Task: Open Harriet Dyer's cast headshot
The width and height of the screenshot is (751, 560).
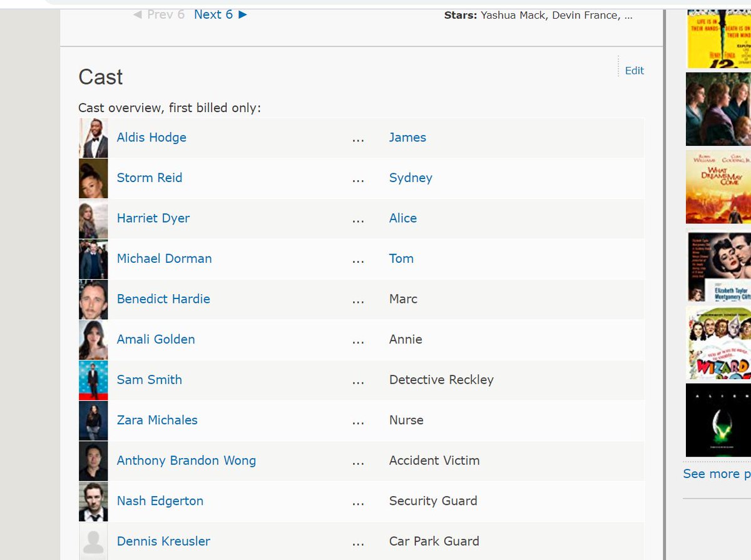Action: click(x=93, y=218)
